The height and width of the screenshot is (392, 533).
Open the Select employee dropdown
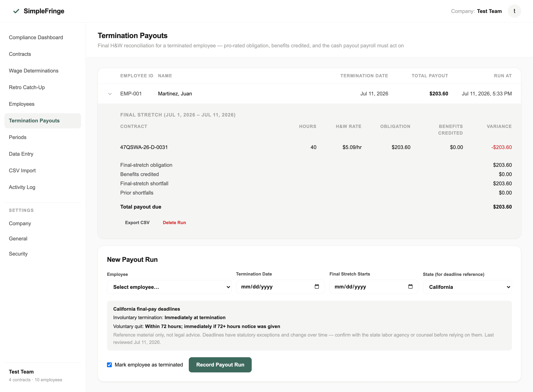(169, 287)
